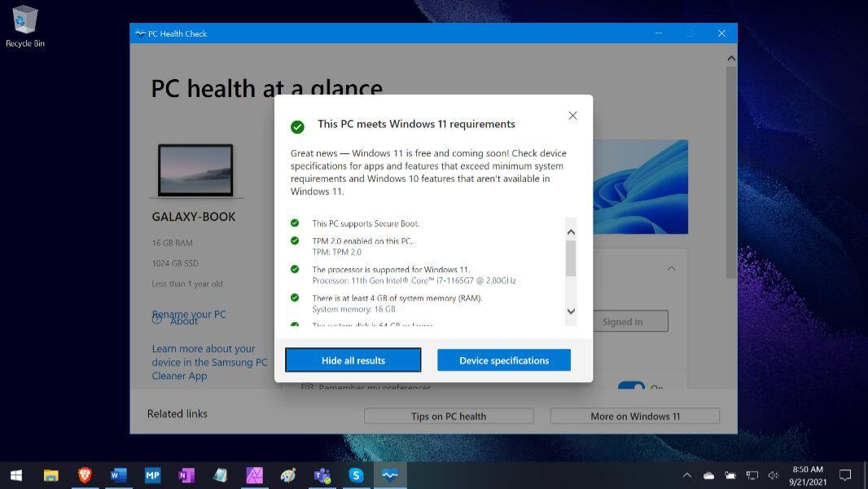Click green checkmark beside dialog title

pyautogui.click(x=297, y=127)
